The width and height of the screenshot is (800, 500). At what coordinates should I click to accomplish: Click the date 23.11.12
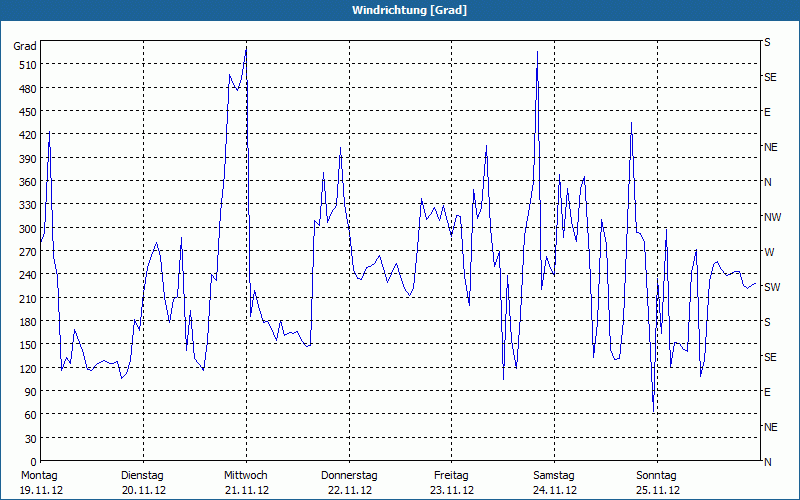pos(452,490)
